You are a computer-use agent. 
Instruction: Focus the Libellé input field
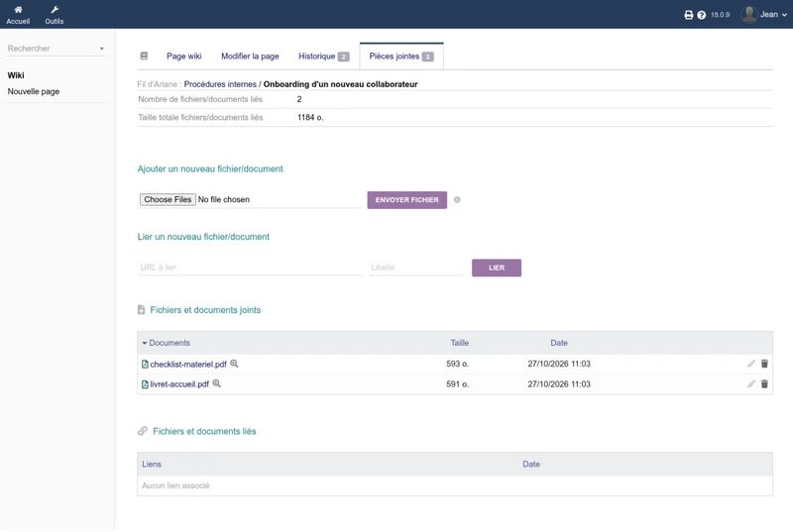(x=415, y=267)
